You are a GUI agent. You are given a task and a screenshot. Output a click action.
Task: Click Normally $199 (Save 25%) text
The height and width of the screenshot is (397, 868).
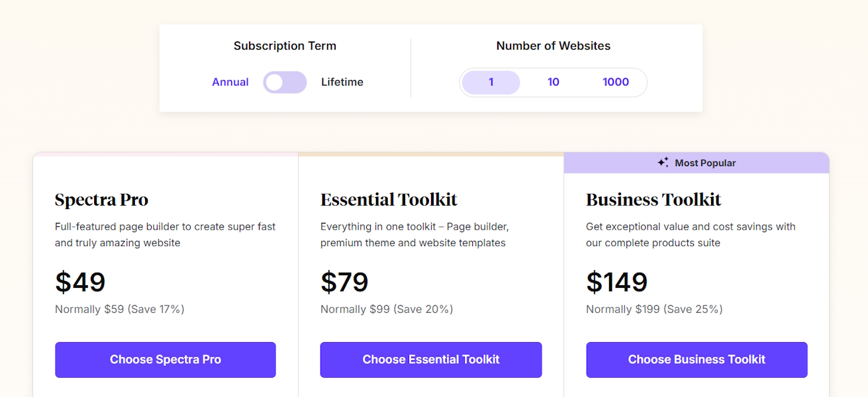[x=653, y=309]
